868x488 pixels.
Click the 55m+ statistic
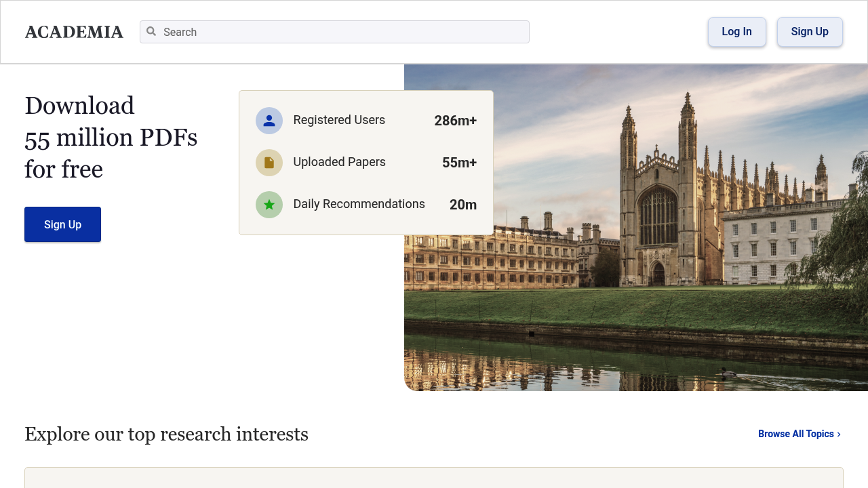[460, 163]
